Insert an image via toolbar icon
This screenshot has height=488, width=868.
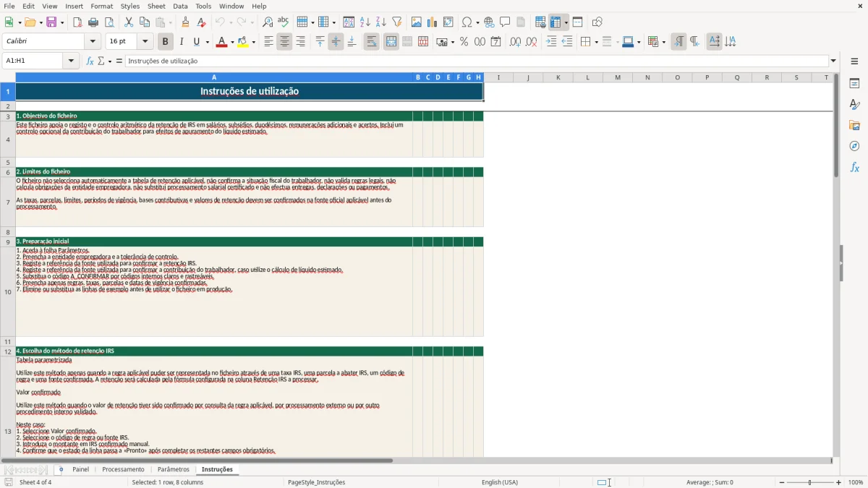pyautogui.click(x=417, y=22)
